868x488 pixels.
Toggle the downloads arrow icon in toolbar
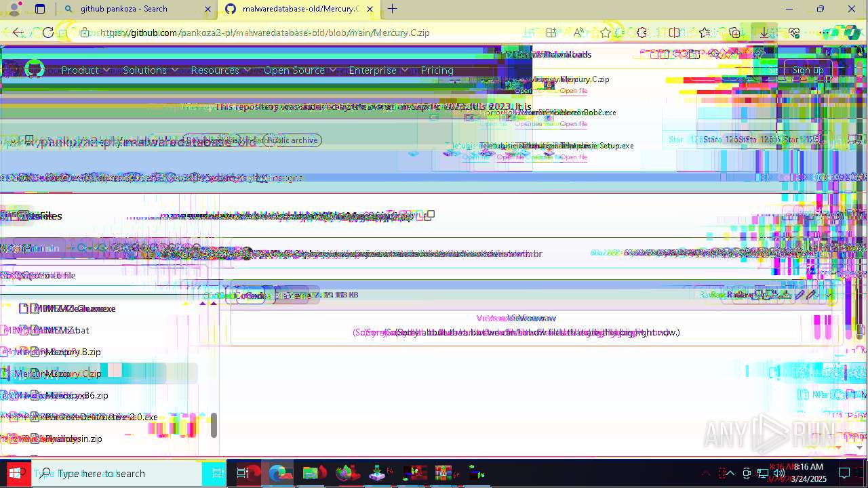point(764,33)
